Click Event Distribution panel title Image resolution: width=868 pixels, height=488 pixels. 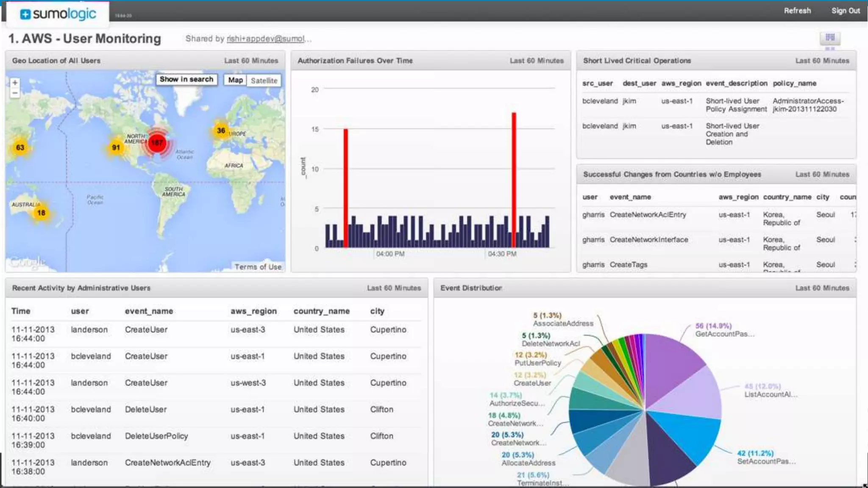tap(471, 288)
